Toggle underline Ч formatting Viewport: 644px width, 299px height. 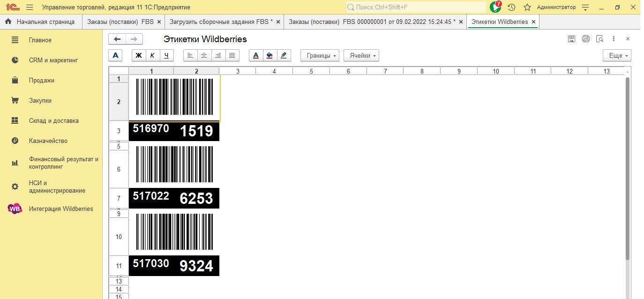(167, 55)
